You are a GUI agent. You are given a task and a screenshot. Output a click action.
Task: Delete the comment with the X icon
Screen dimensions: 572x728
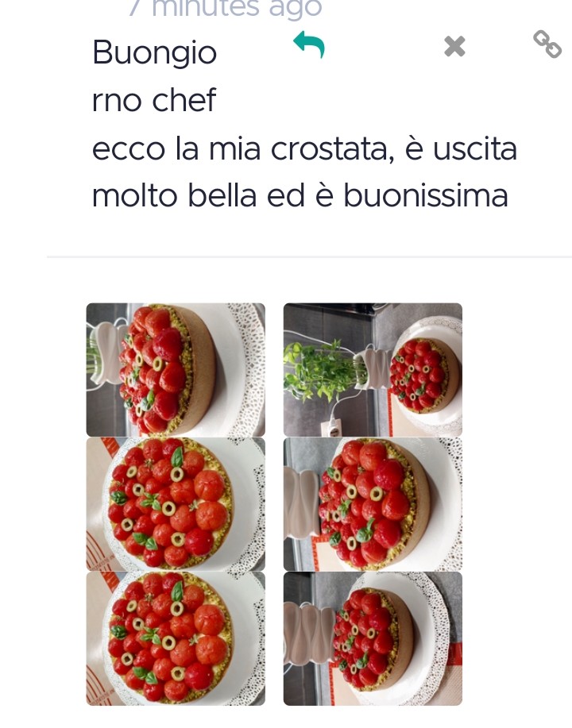coord(454,46)
